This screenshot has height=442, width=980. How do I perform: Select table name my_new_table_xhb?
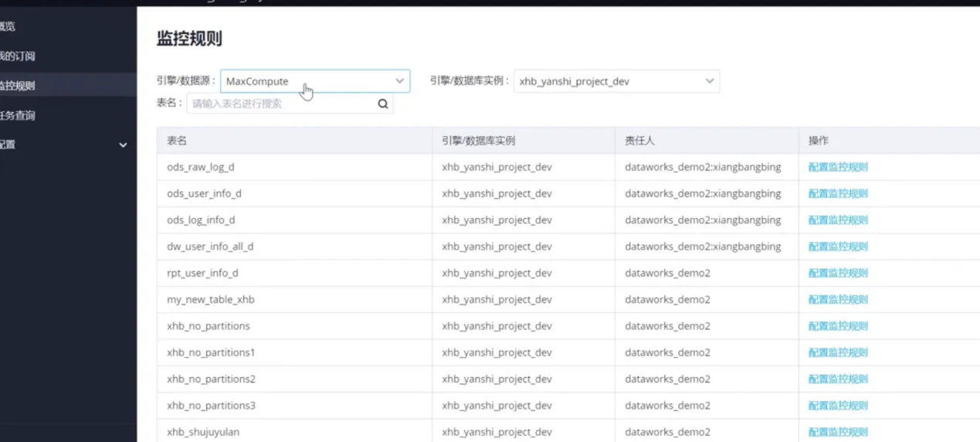tap(211, 299)
